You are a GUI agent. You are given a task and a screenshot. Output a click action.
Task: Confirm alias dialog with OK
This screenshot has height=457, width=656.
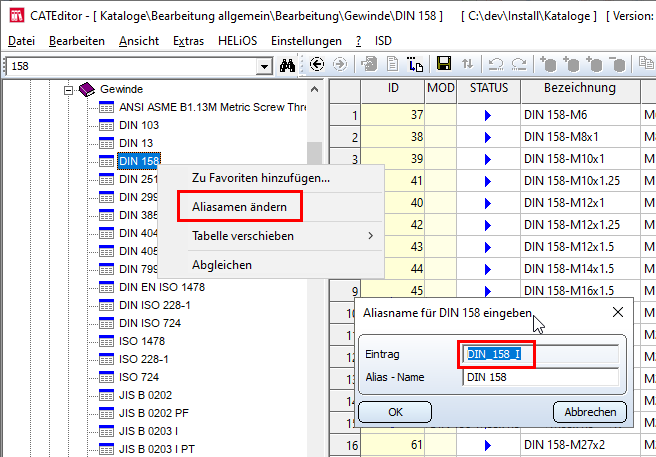point(395,412)
